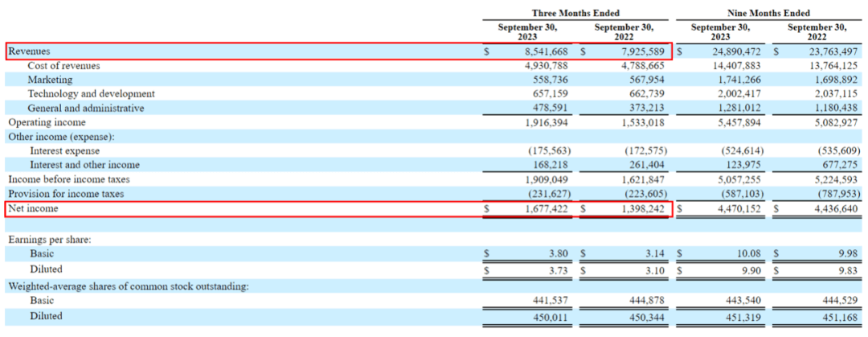Click the diluted EPS value 9.90

click(x=739, y=269)
